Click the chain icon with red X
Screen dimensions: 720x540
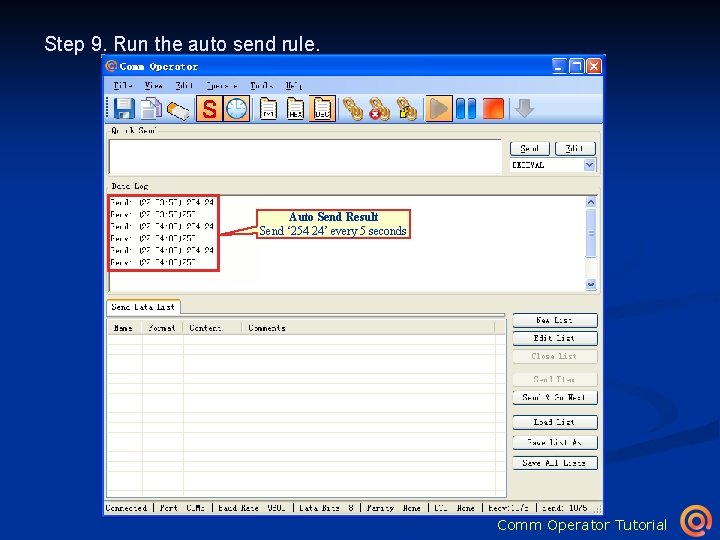(380, 109)
